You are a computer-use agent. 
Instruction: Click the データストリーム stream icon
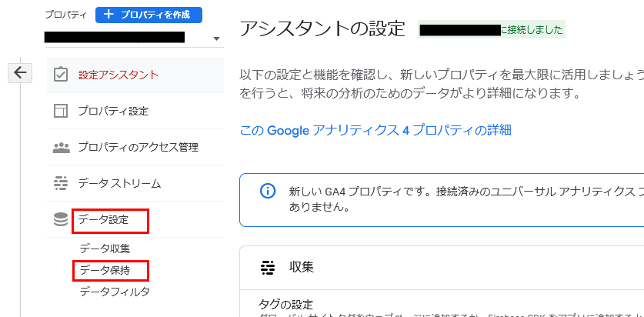[x=61, y=183]
